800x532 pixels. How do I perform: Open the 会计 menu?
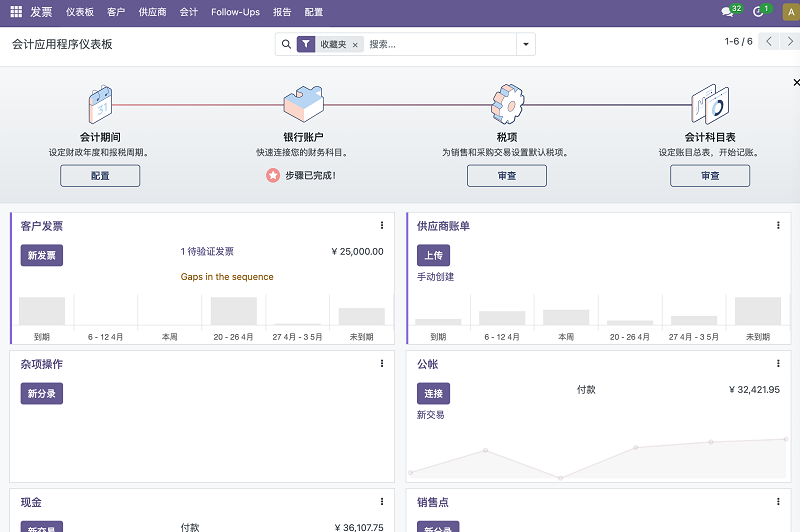(x=189, y=12)
